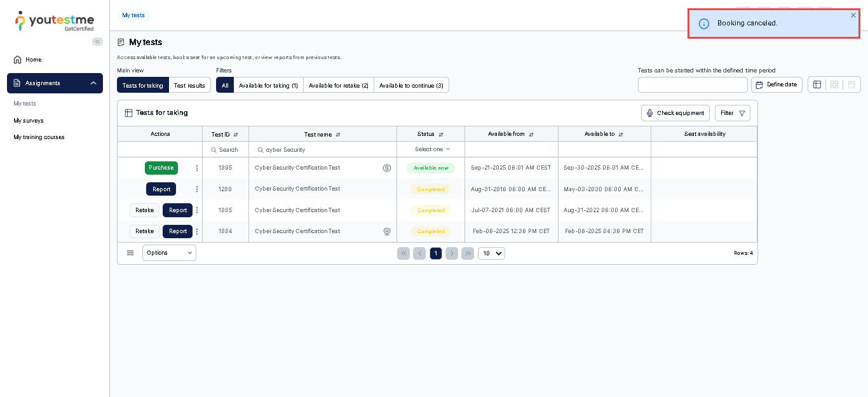
Task: Close the Booking canceled notification
Action: pos(853,15)
